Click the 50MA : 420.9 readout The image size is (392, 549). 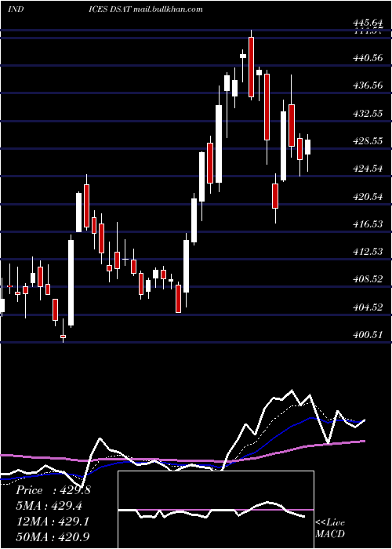pyautogui.click(x=53, y=536)
